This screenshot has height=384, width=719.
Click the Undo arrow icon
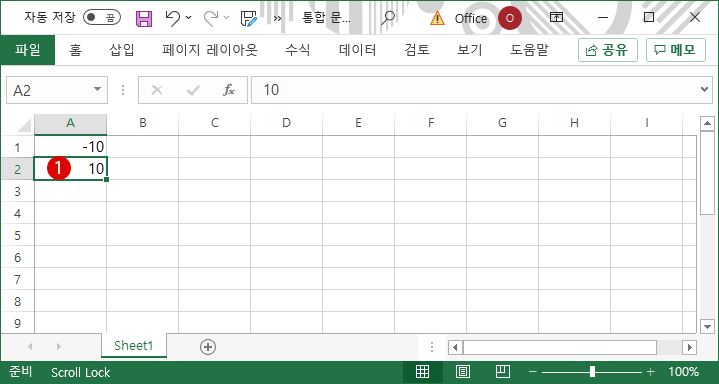coord(172,18)
